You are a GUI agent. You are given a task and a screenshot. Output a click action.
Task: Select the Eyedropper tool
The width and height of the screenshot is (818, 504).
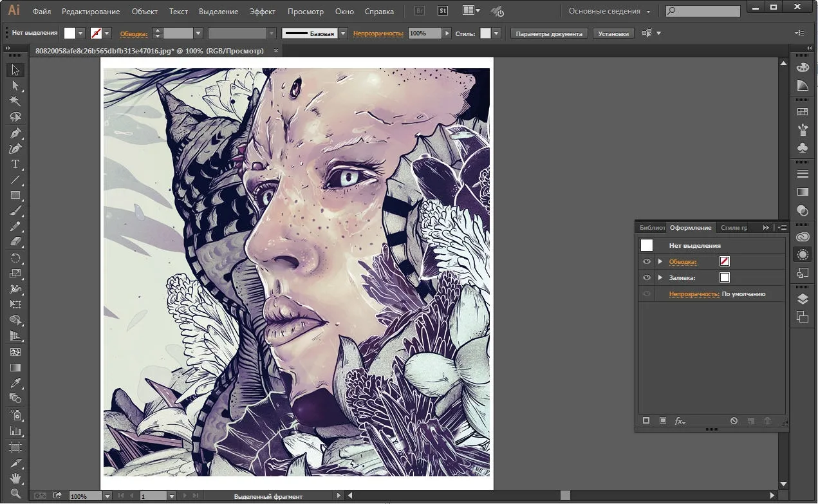coord(15,384)
